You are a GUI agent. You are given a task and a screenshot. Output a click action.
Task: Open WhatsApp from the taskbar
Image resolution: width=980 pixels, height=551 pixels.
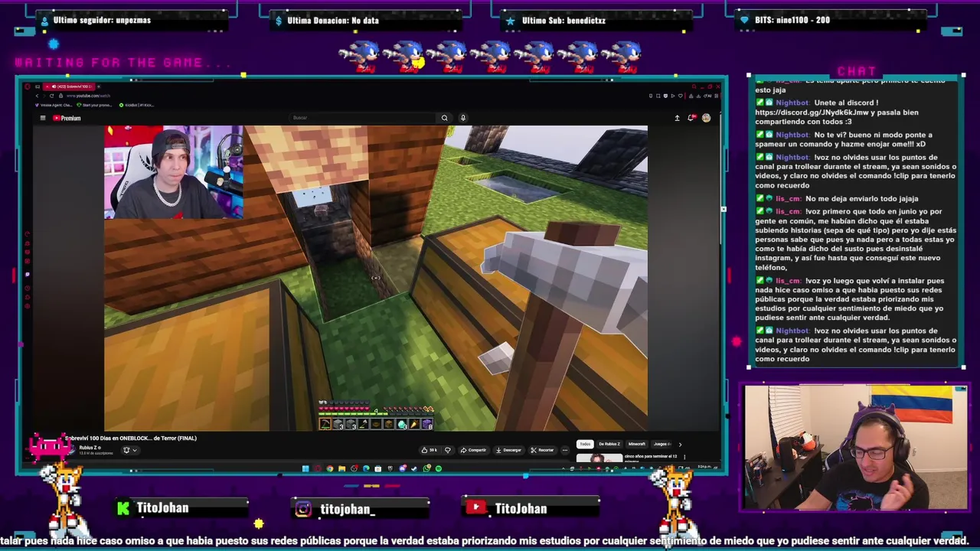[426, 468]
